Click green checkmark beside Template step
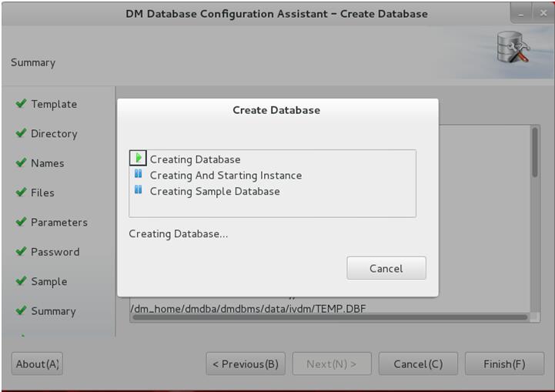Viewport: 555px width, 392px height. (22, 103)
